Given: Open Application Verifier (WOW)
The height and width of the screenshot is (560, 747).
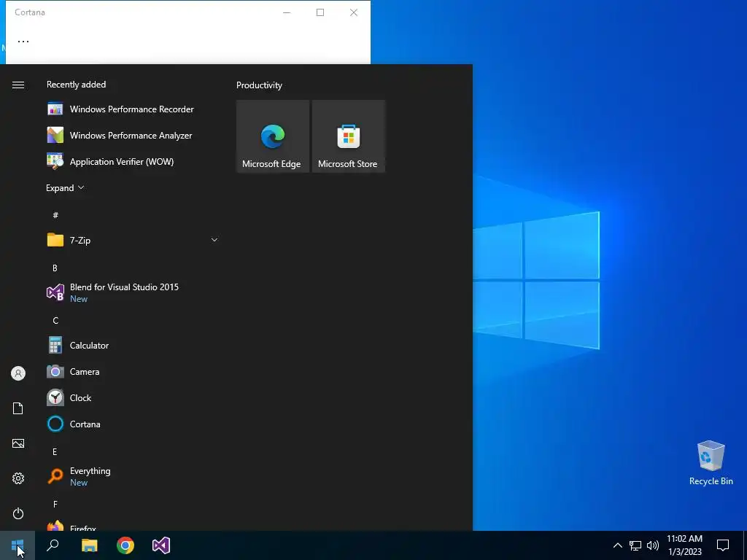Looking at the screenshot, I should [x=133, y=161].
